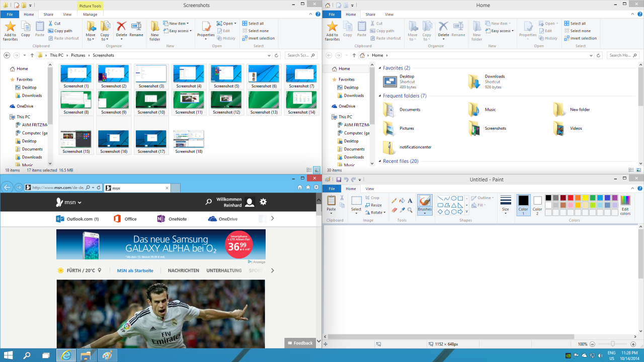
Task: Click NACHRICHTEN on msn navigation
Action: click(x=184, y=270)
